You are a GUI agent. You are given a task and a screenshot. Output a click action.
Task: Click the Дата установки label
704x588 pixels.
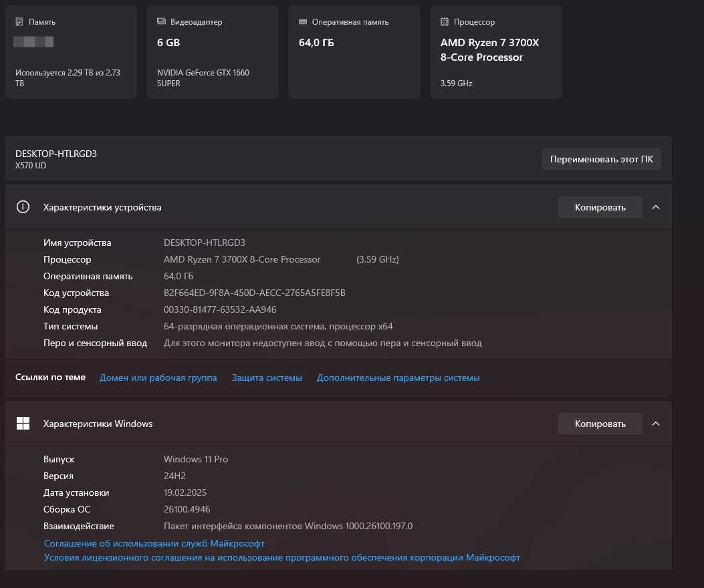76,492
